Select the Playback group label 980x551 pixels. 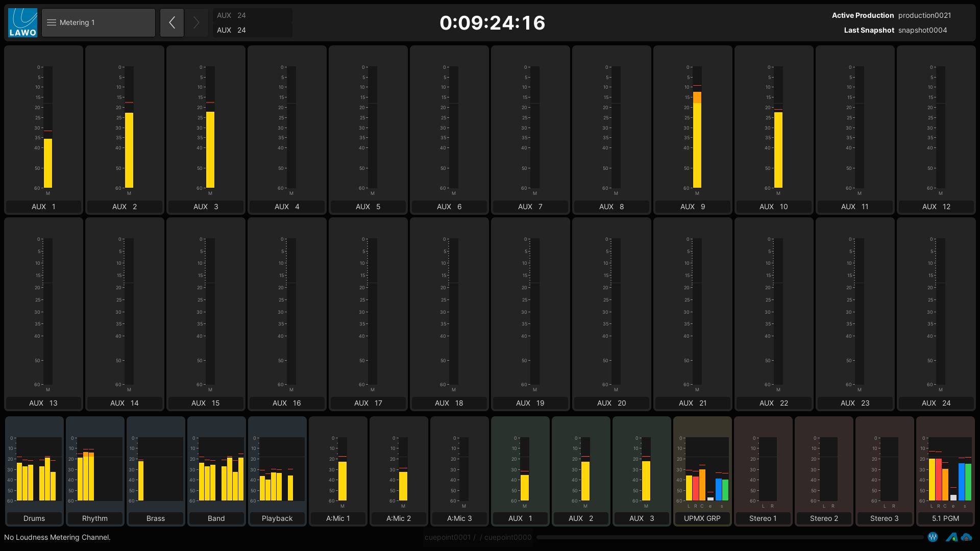(277, 518)
